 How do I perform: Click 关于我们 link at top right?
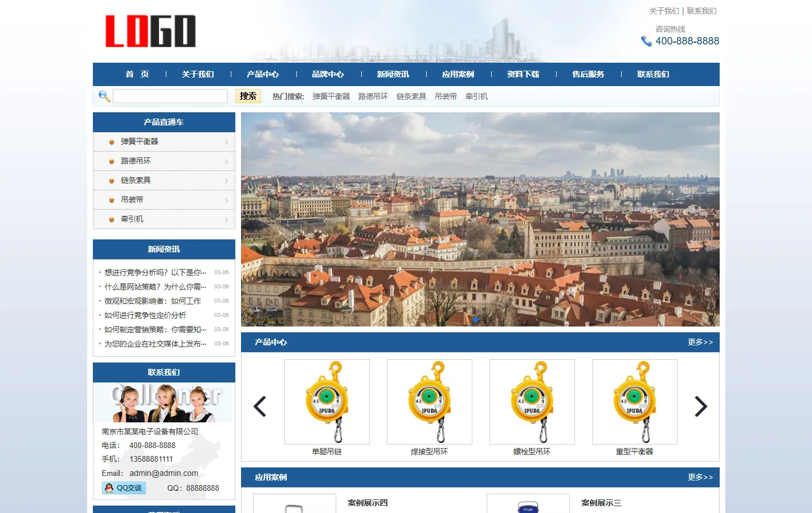(664, 11)
